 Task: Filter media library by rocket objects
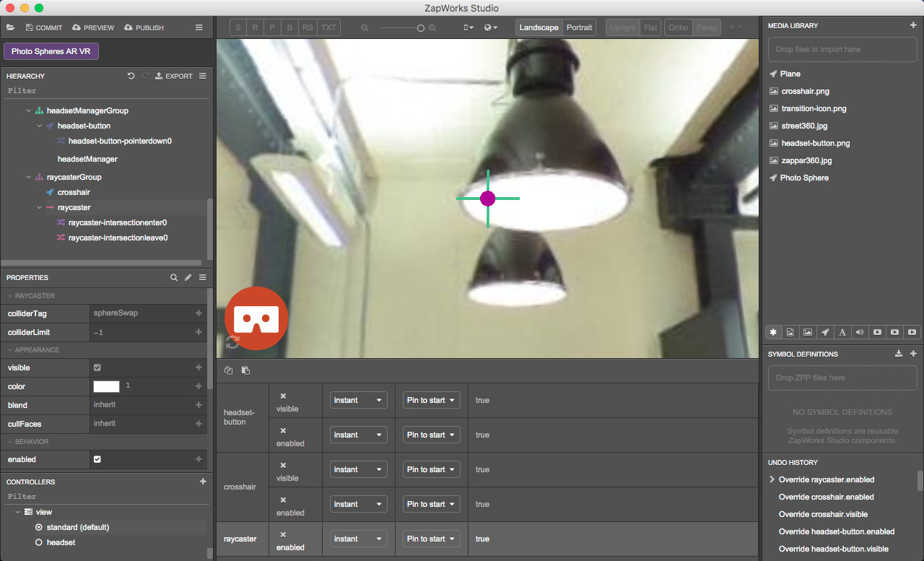point(825,332)
